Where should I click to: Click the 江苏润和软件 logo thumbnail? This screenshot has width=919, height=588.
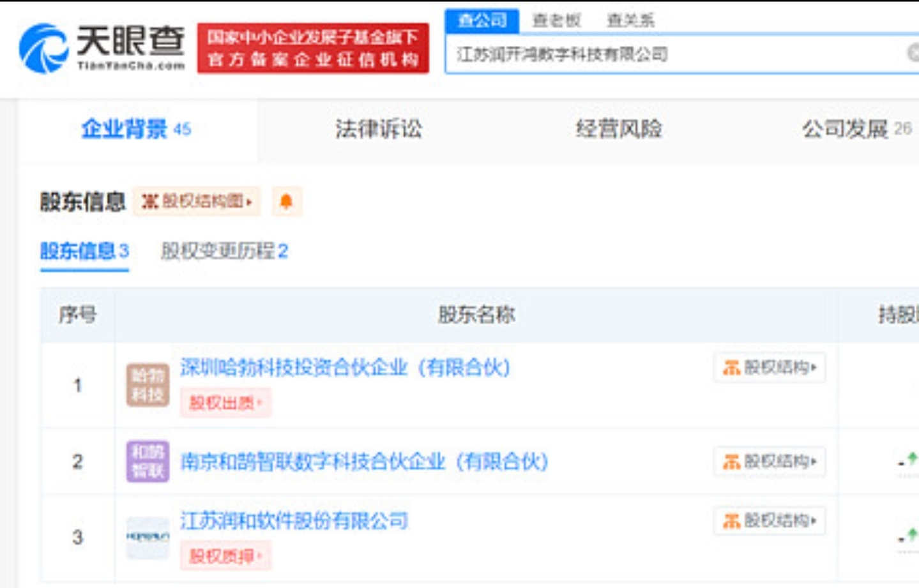(148, 538)
